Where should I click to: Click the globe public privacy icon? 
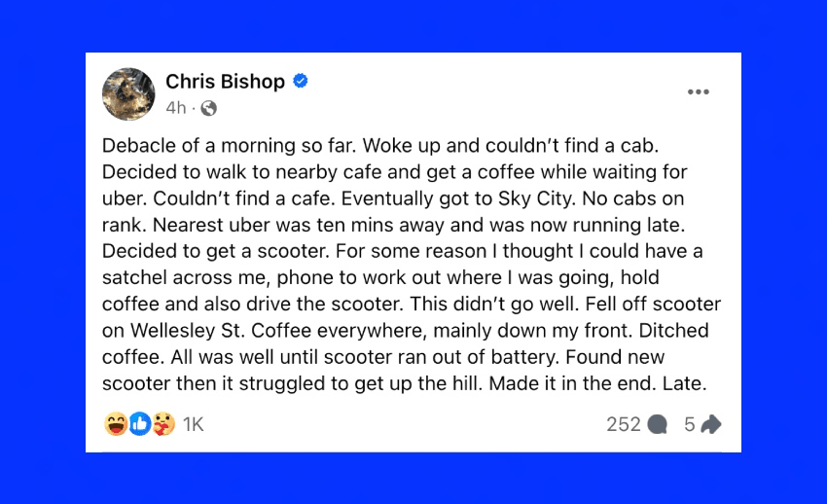tap(208, 108)
